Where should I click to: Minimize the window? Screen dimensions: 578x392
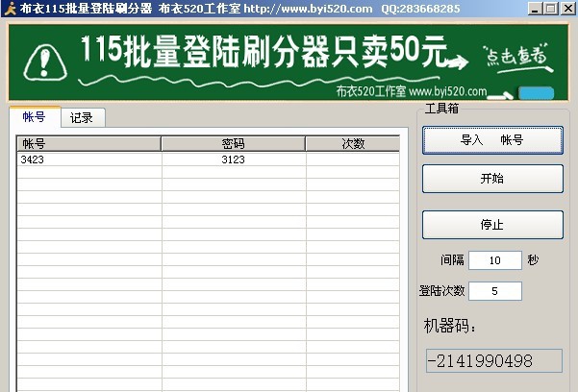click(x=535, y=8)
